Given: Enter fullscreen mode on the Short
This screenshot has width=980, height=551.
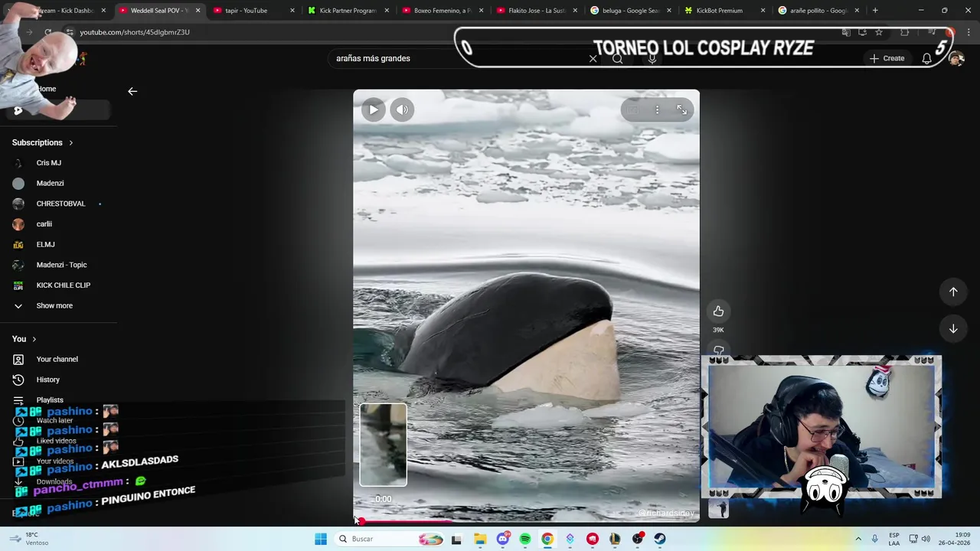Looking at the screenshot, I should (681, 109).
